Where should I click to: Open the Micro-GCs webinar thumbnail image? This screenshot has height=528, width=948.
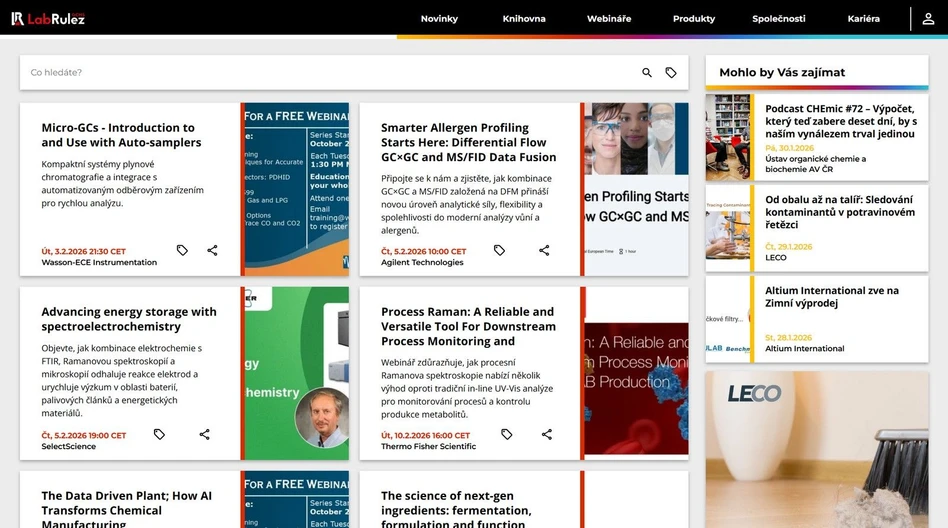(x=296, y=189)
